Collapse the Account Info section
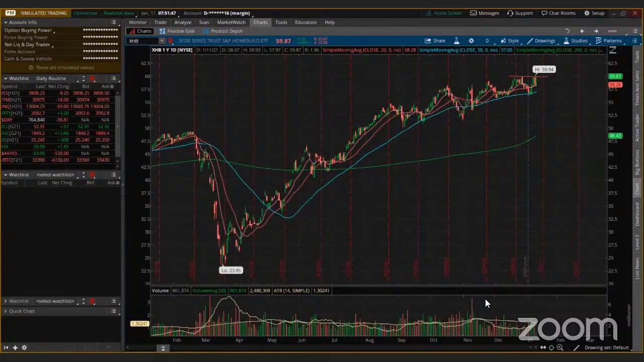 5,22
